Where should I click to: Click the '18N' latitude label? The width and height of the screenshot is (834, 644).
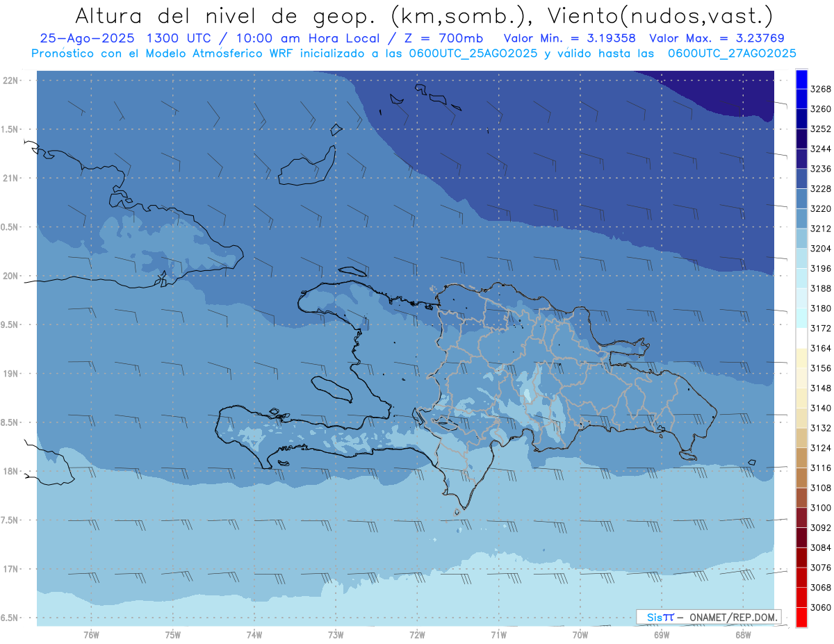10,471
